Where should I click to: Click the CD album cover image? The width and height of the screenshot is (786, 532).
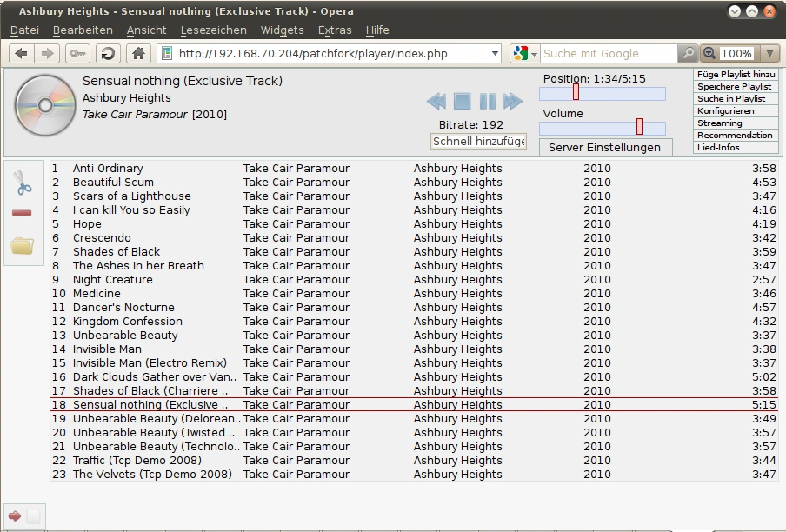point(45,106)
